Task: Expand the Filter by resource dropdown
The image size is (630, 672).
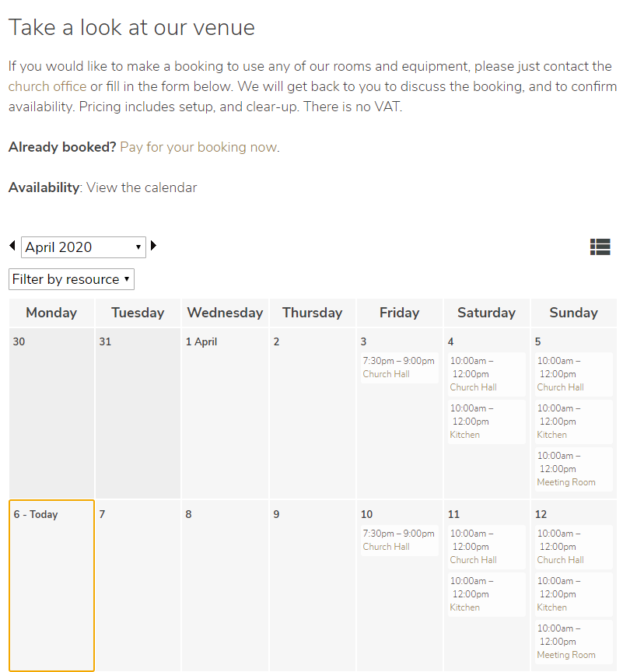Action: [x=72, y=279]
